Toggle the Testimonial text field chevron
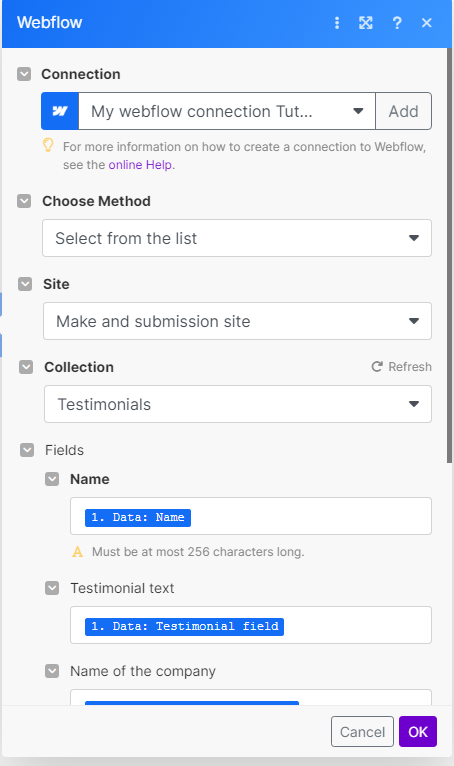Image resolution: width=454 pixels, height=766 pixels. [x=52, y=588]
